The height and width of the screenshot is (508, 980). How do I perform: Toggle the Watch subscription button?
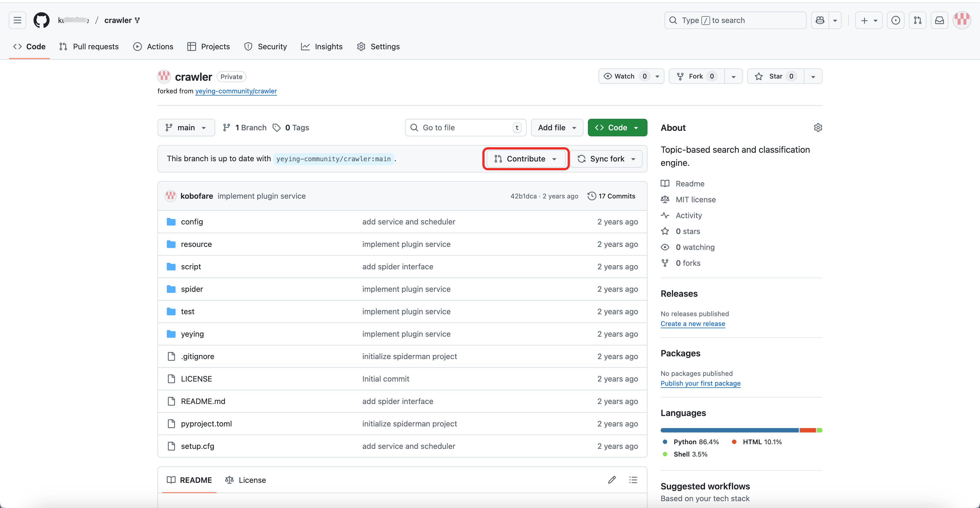pos(625,76)
